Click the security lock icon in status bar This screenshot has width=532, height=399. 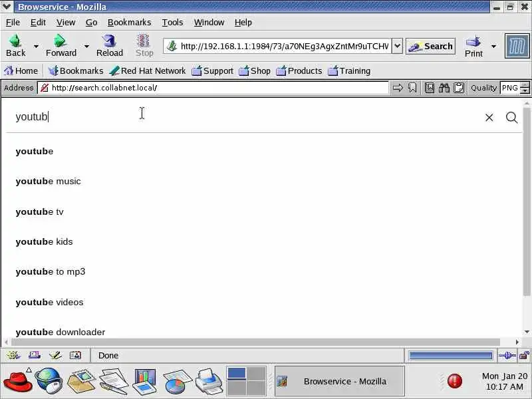pos(524,356)
